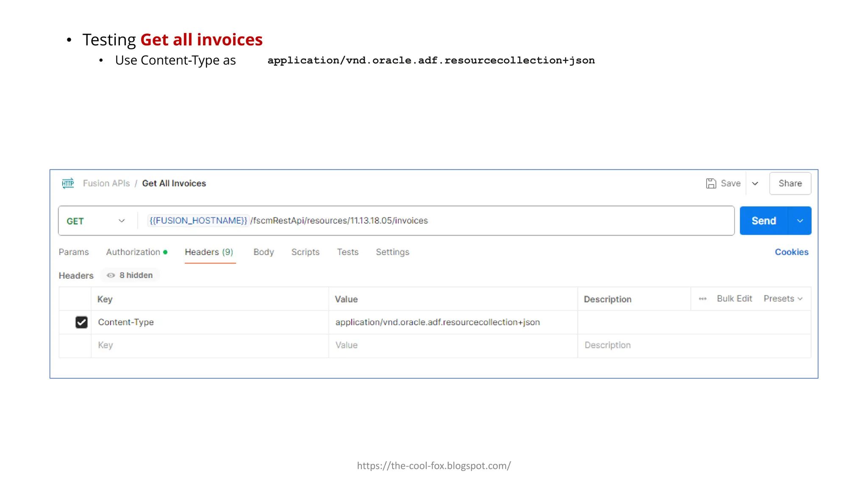Click the Get All Invoices request name
The image size is (868, 488).
[x=174, y=183]
